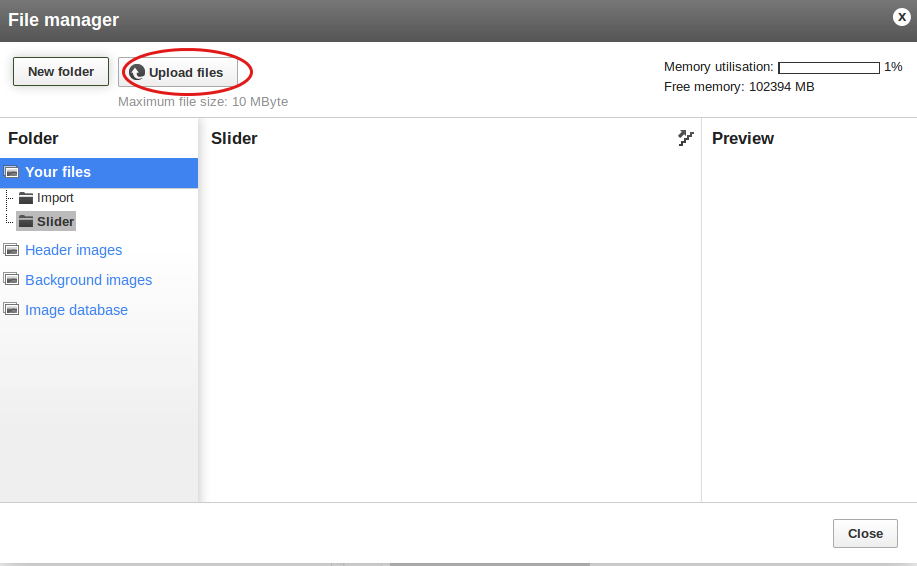Viewport: 917px width, 566px height.
Task: Select the Slider subfolder
Action: [x=56, y=222]
